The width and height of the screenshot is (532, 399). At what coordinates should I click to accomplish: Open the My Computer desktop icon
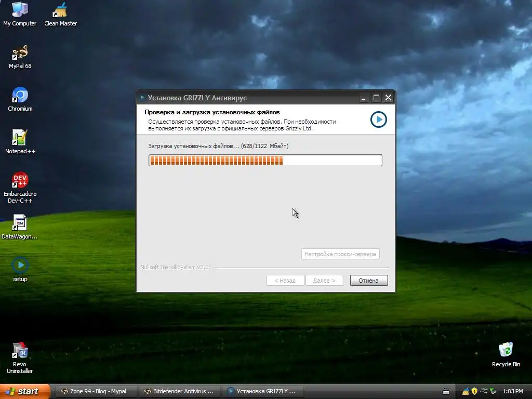coord(20,14)
